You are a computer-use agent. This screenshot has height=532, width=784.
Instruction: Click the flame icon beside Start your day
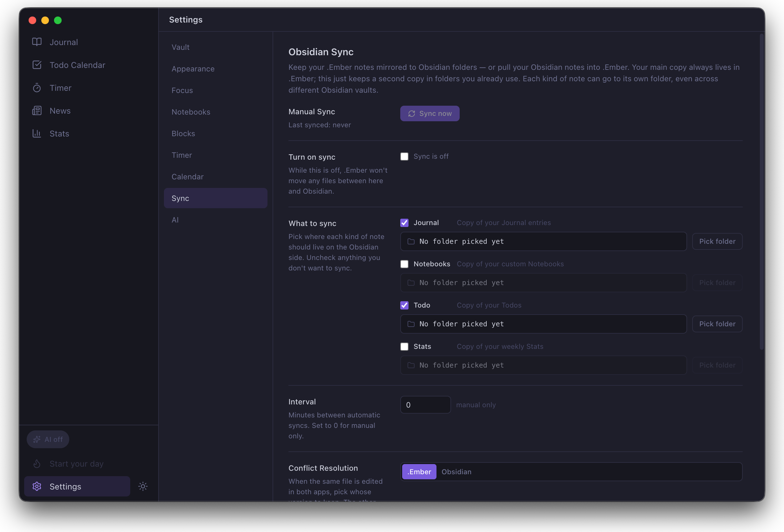click(37, 463)
